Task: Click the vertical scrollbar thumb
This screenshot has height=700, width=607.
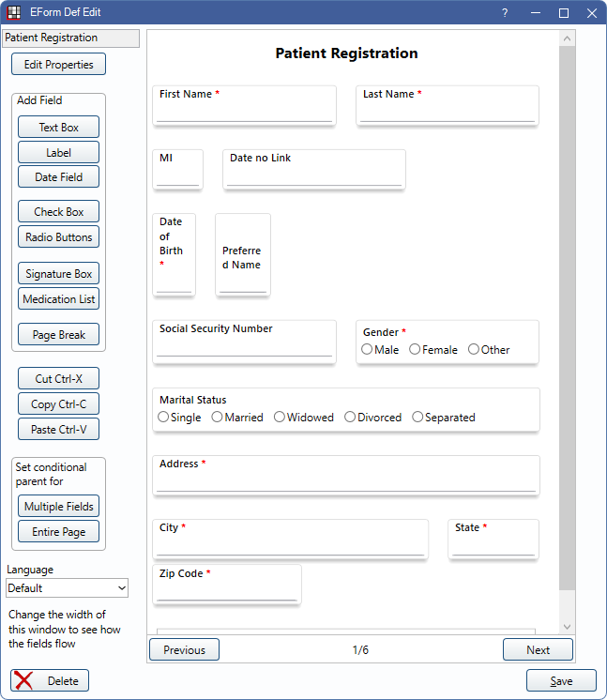Action: point(567,318)
